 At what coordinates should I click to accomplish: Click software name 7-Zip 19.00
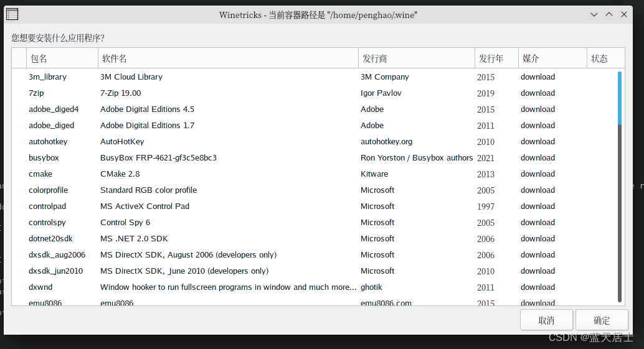(120, 93)
